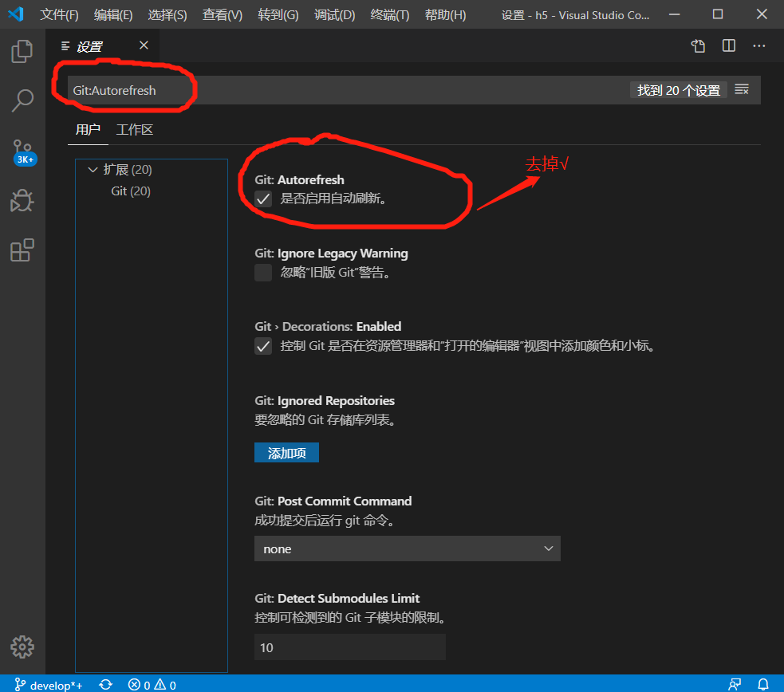Collapse the 扩展 (20) tree node
Screen dimensions: 784x692
tap(93, 170)
